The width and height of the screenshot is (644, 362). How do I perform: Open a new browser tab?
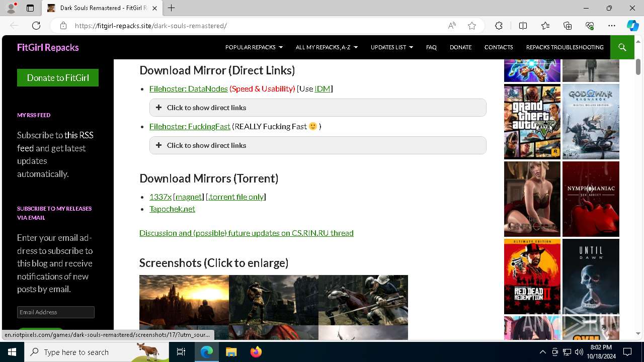click(x=171, y=8)
